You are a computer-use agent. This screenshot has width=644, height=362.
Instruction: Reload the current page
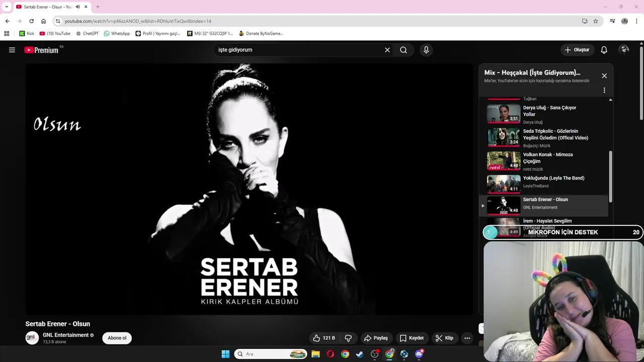point(31,21)
